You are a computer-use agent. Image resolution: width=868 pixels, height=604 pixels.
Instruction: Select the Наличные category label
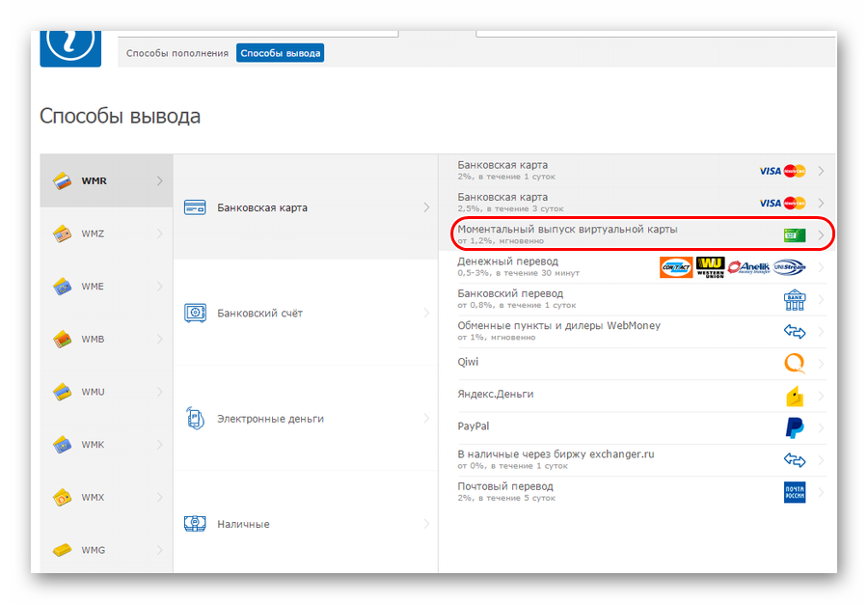click(243, 524)
